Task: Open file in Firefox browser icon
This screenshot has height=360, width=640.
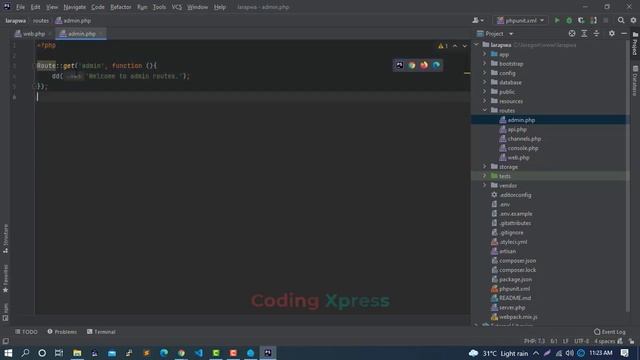Action: coord(424,65)
